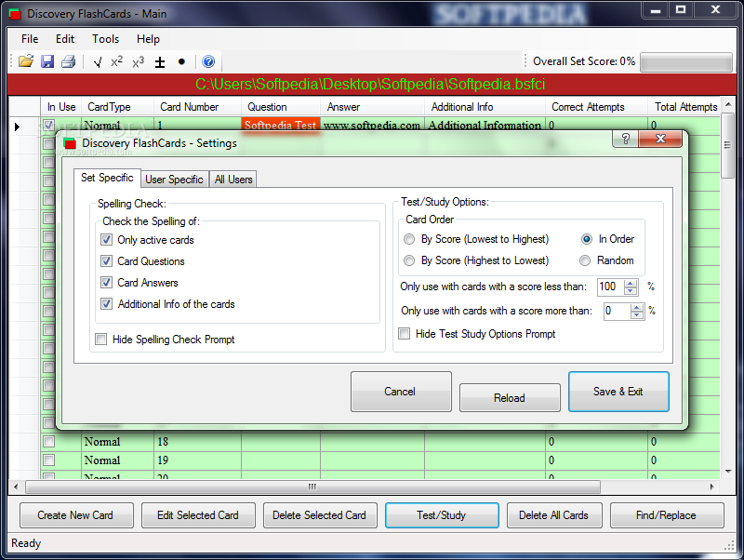The height and width of the screenshot is (560, 744).
Task: Toggle In Use checkbox for card 18
Action: pyautogui.click(x=49, y=442)
